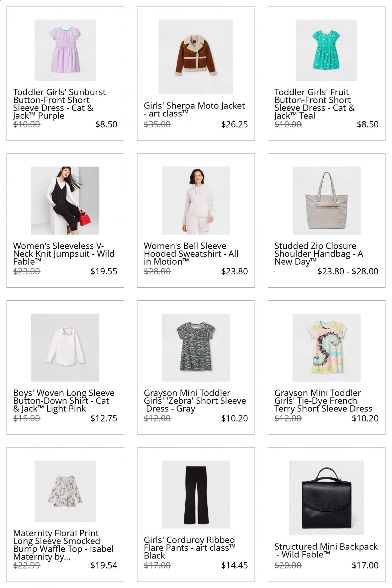
Task: Open the Tie-Dye French Terry dress image
Action: [326, 347]
